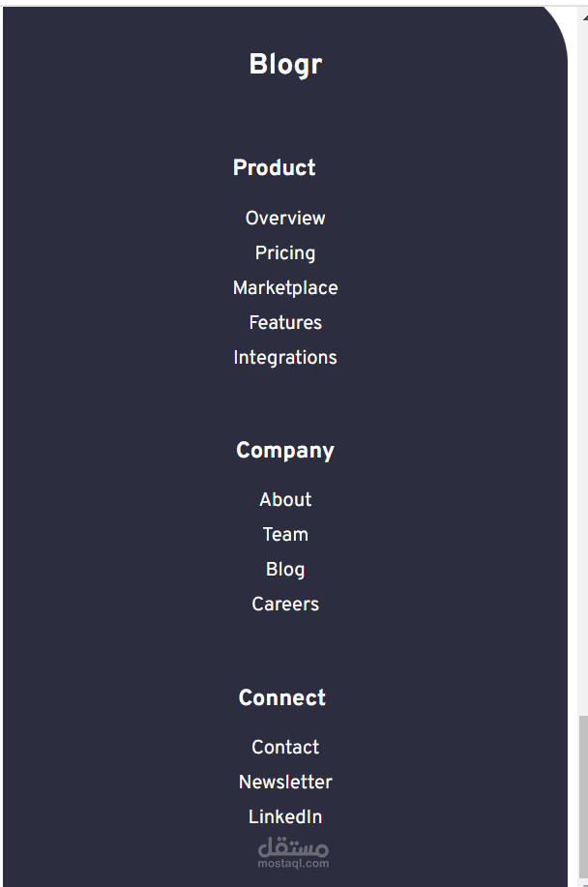Screen dimensions: 588x887
Task: Click the Connect section heading
Action: 282,697
